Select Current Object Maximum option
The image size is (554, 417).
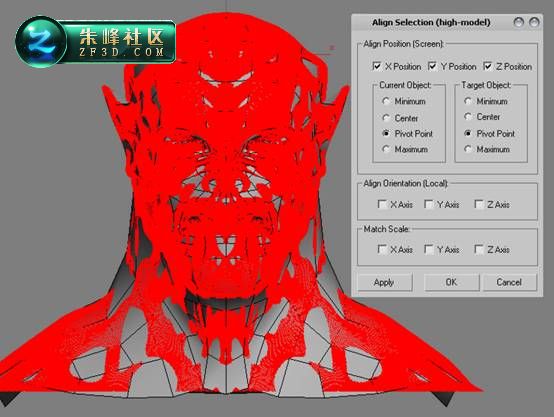pyautogui.click(x=386, y=149)
